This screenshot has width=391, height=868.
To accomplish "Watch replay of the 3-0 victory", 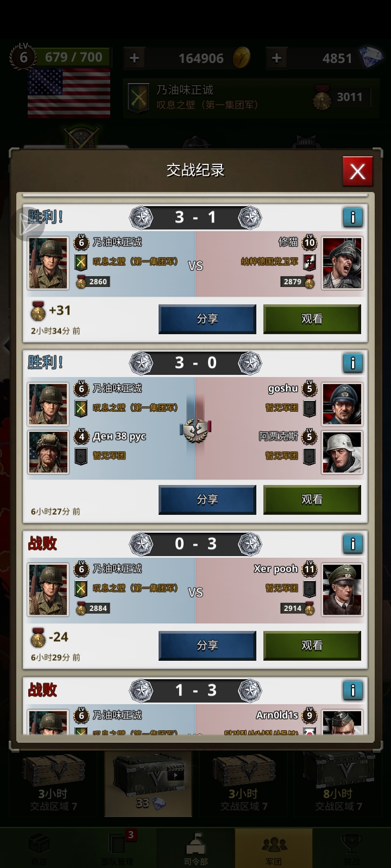I will (x=312, y=500).
